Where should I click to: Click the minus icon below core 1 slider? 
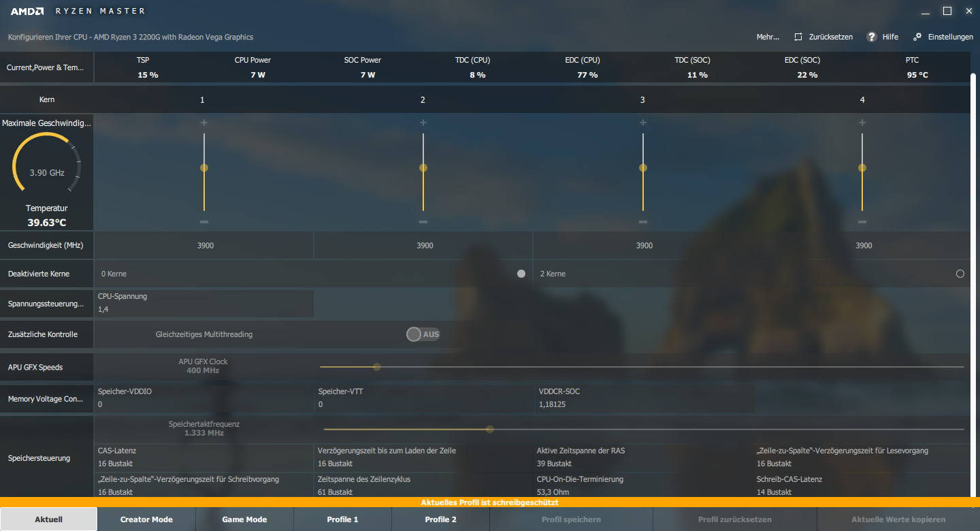203,222
